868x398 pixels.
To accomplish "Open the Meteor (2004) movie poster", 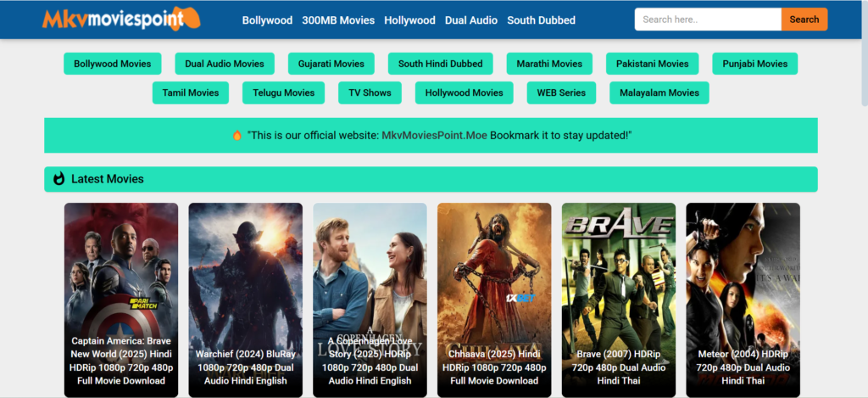I will point(743,300).
